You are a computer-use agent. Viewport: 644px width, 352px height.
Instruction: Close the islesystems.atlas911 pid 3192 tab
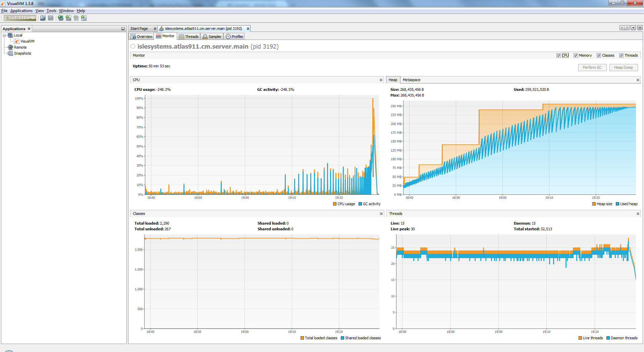point(248,28)
